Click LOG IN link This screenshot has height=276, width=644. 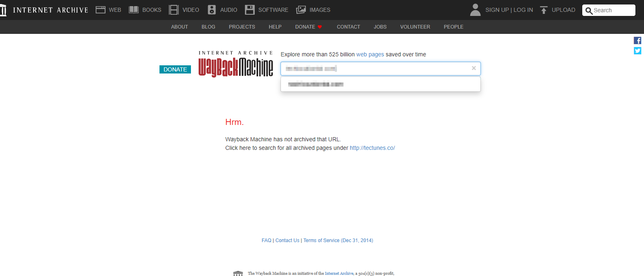(x=523, y=10)
